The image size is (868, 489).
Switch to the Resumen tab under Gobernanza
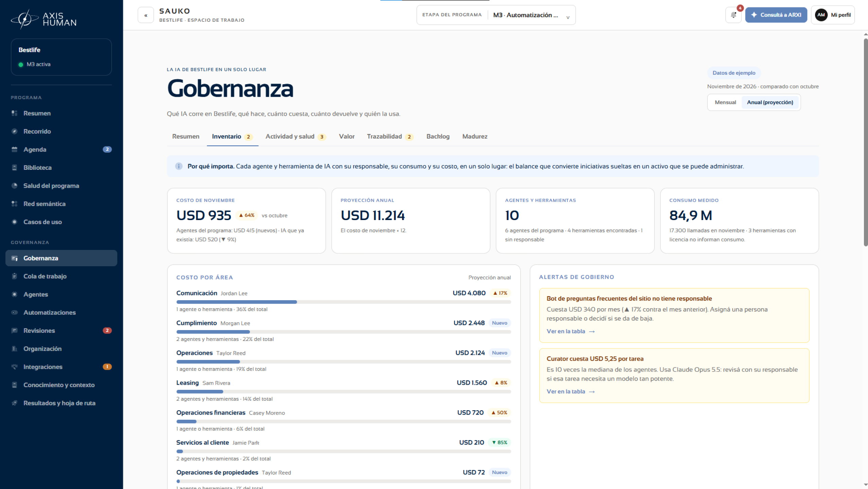click(x=186, y=136)
